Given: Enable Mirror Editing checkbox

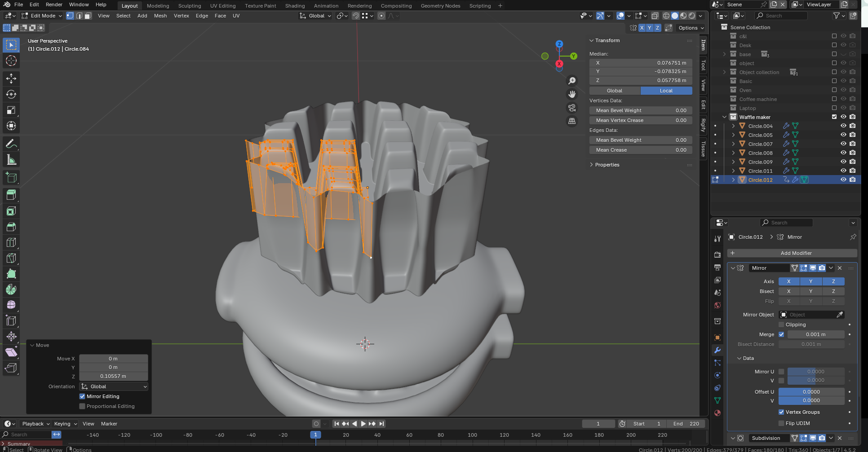Looking at the screenshot, I should 82,396.
